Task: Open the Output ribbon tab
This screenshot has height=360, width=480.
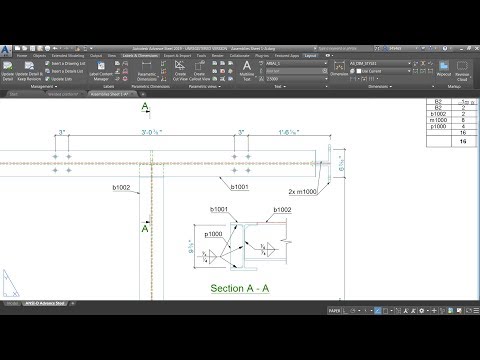Action: pos(96,56)
